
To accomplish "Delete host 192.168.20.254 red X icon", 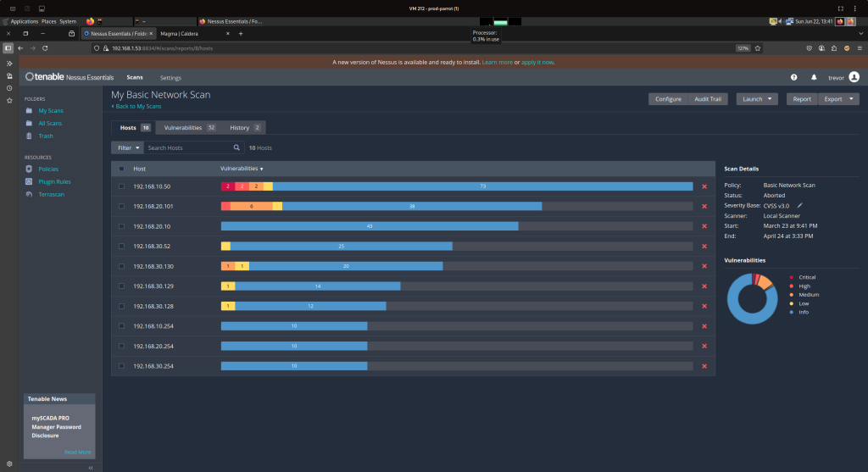I will coord(704,346).
